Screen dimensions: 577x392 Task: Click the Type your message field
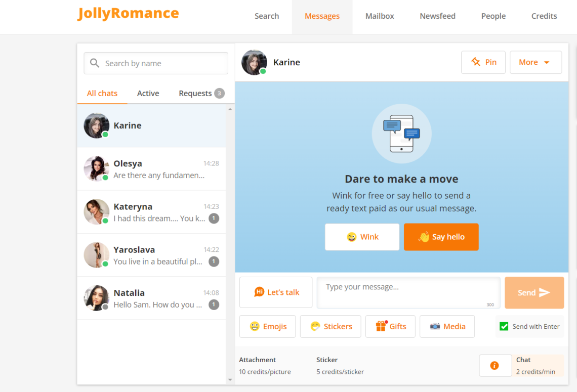point(408,293)
